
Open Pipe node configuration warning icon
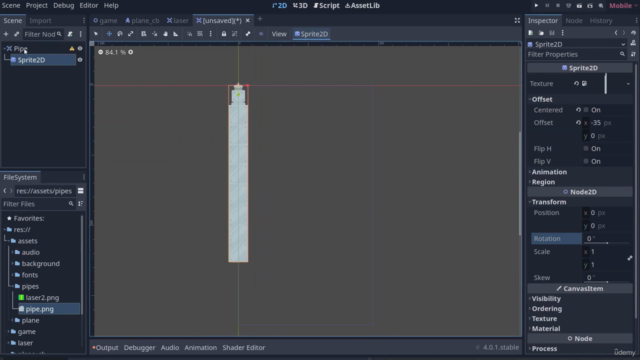click(72, 49)
